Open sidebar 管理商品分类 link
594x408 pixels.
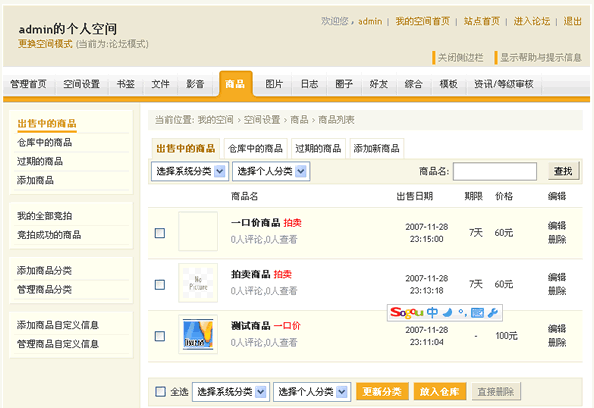tap(44, 289)
